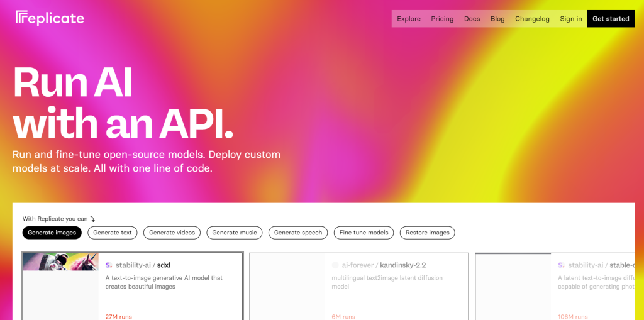This screenshot has height=320, width=644.
Task: Open the stability-ai / sdxl model link
Action: (143, 265)
